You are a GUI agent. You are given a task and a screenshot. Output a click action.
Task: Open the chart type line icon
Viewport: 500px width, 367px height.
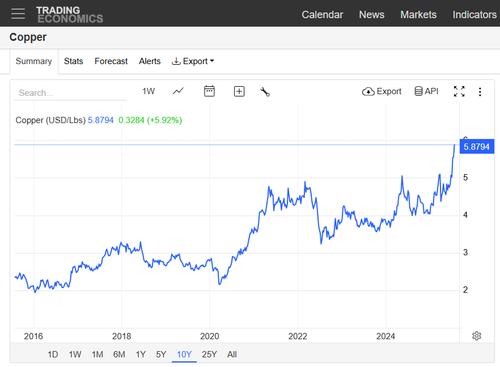pos(178,91)
